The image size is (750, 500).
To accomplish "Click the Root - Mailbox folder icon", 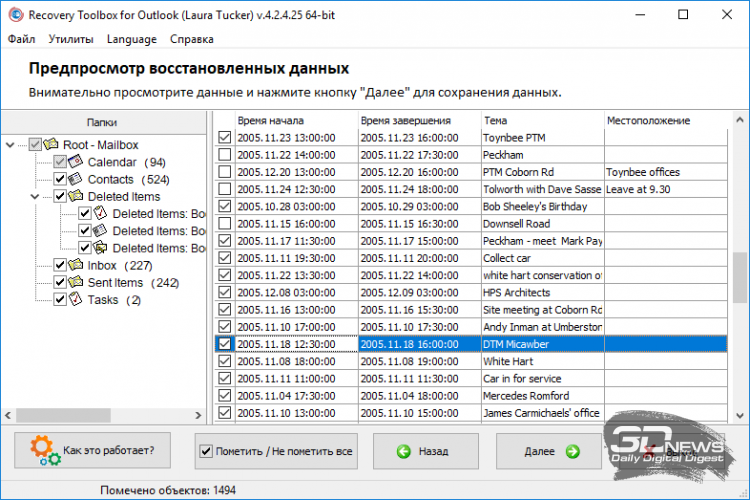I will [x=51, y=144].
